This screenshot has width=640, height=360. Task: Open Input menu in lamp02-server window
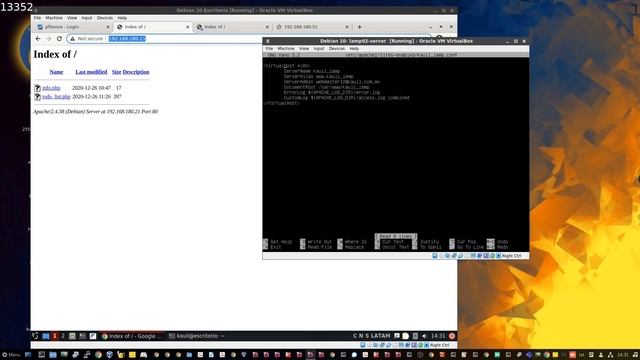318,49
